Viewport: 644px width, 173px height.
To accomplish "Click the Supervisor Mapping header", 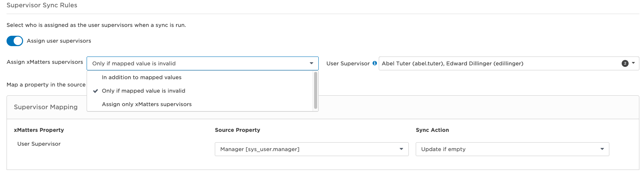I will tap(46, 107).
